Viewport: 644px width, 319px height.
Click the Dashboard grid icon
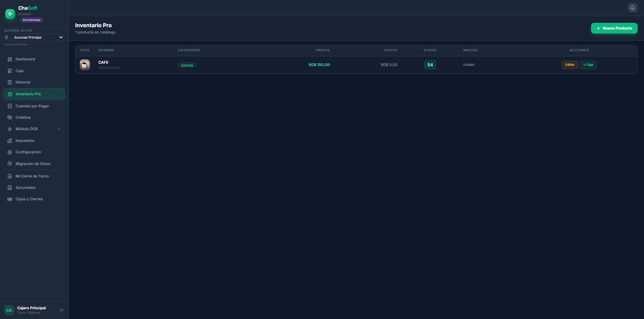(10, 59)
